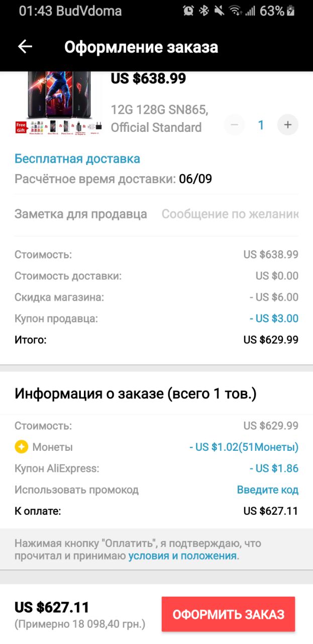
Task: Tap the muted sound status icon
Action: point(219,11)
